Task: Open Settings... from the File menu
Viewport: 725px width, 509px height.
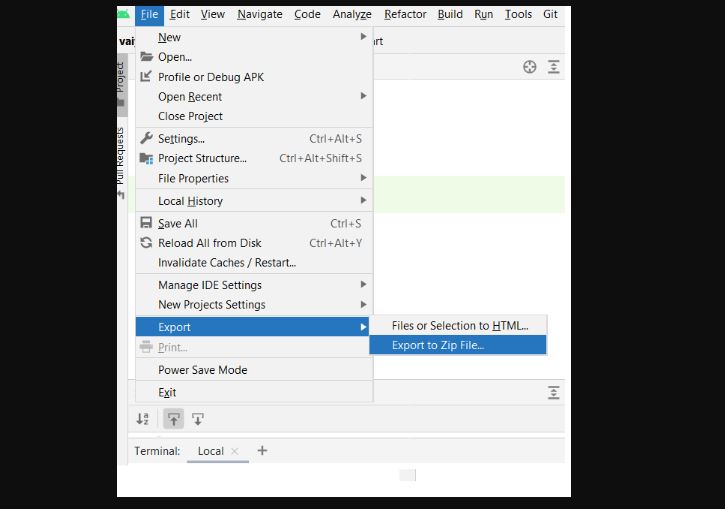Action: pyautogui.click(x=254, y=138)
